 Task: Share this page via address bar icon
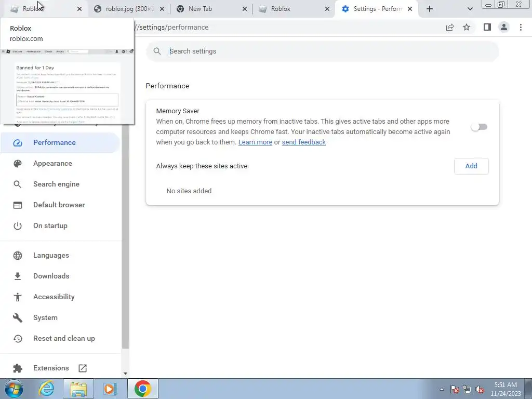pos(450,27)
